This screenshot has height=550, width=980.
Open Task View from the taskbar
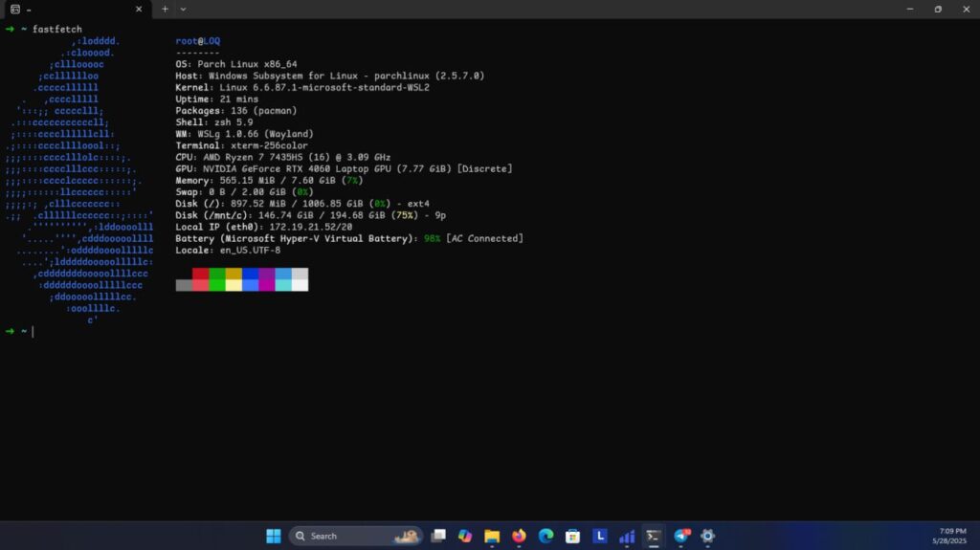tap(438, 536)
